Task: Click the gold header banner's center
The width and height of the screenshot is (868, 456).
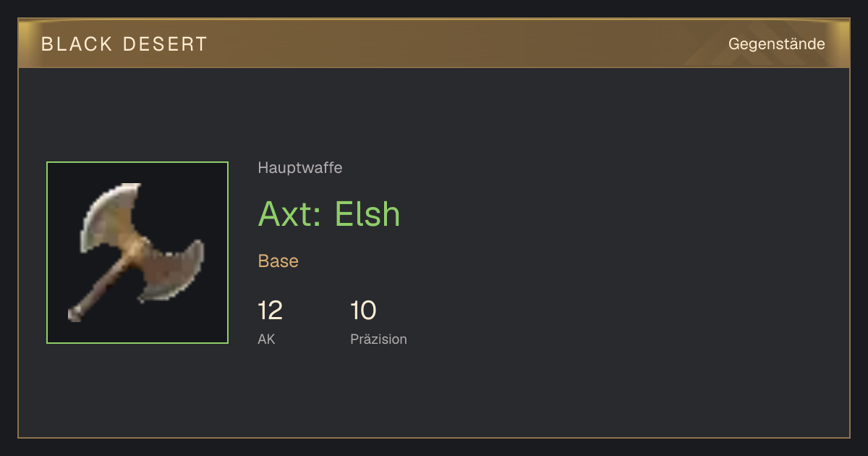Action: tap(434, 43)
